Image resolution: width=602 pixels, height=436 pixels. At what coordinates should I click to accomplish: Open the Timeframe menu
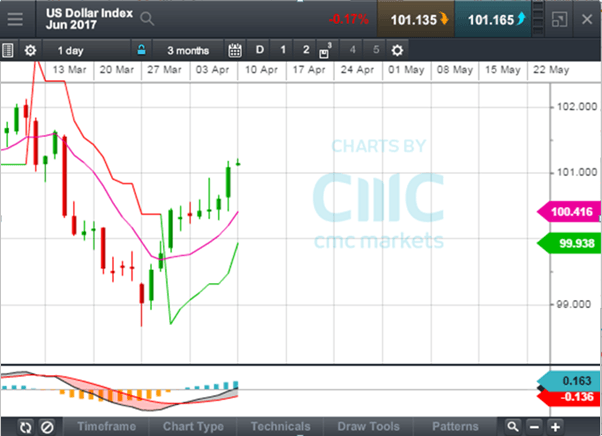coord(106,426)
